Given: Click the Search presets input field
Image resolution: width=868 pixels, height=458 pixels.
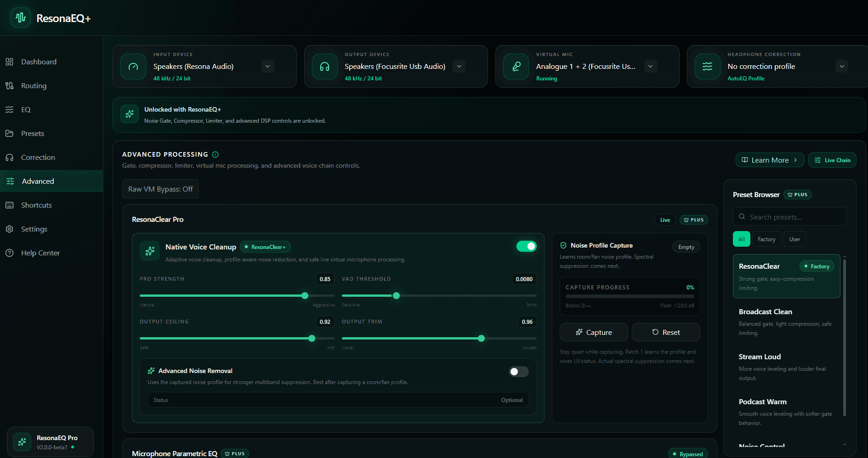Looking at the screenshot, I should (x=789, y=216).
